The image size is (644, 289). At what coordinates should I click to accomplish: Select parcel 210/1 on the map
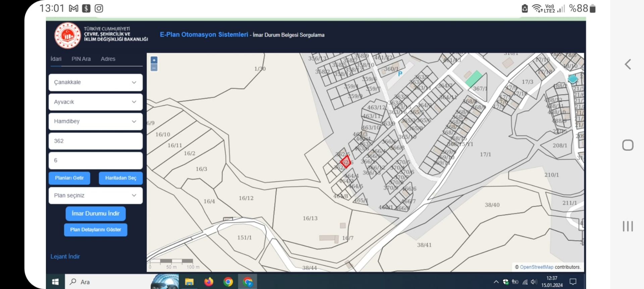coord(552,175)
